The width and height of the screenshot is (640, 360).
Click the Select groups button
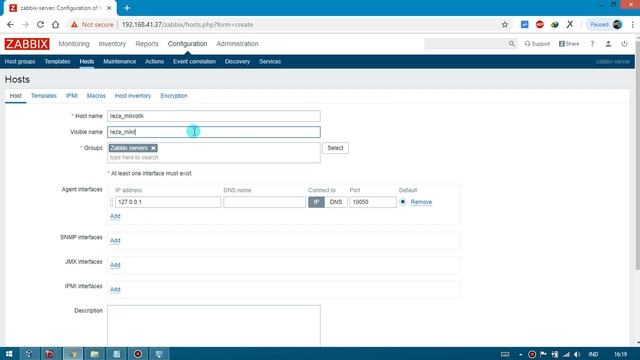tap(335, 148)
